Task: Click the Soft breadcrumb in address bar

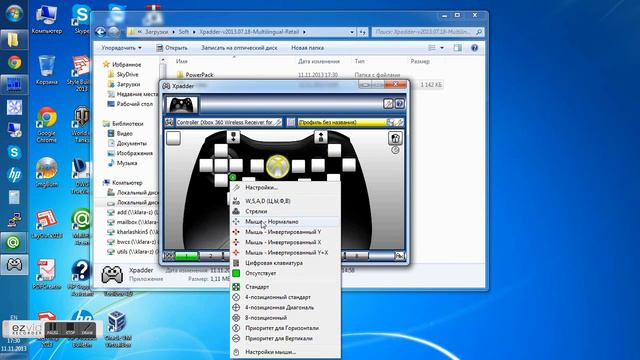Action: tap(184, 32)
